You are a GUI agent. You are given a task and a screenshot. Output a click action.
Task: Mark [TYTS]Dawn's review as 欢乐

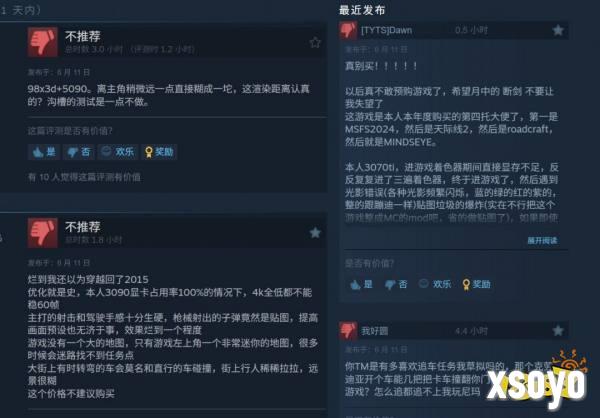(435, 284)
